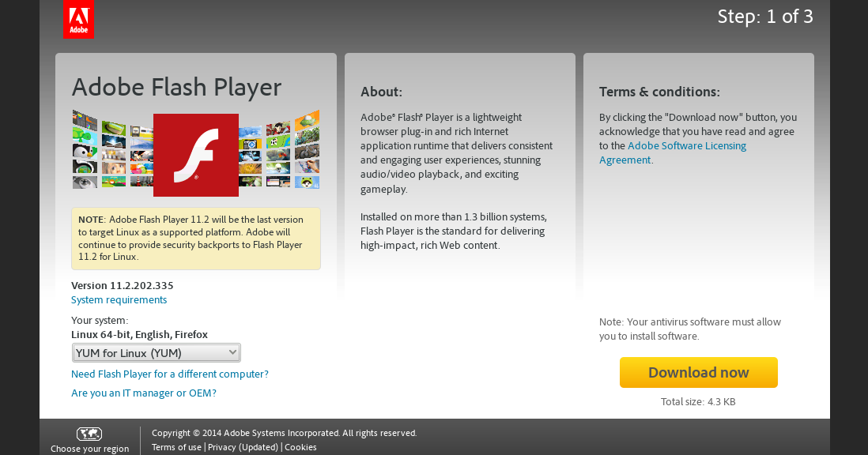Open Cookies footer link

(x=300, y=447)
